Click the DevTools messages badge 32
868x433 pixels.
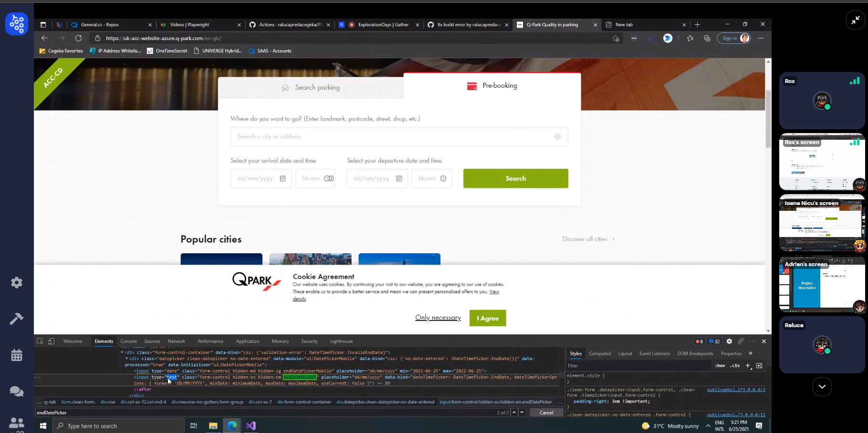click(714, 341)
